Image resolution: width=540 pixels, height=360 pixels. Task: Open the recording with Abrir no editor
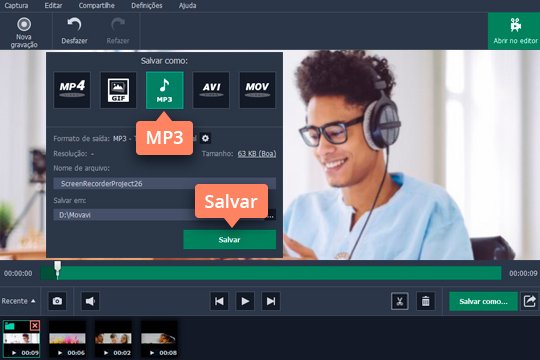[515, 31]
